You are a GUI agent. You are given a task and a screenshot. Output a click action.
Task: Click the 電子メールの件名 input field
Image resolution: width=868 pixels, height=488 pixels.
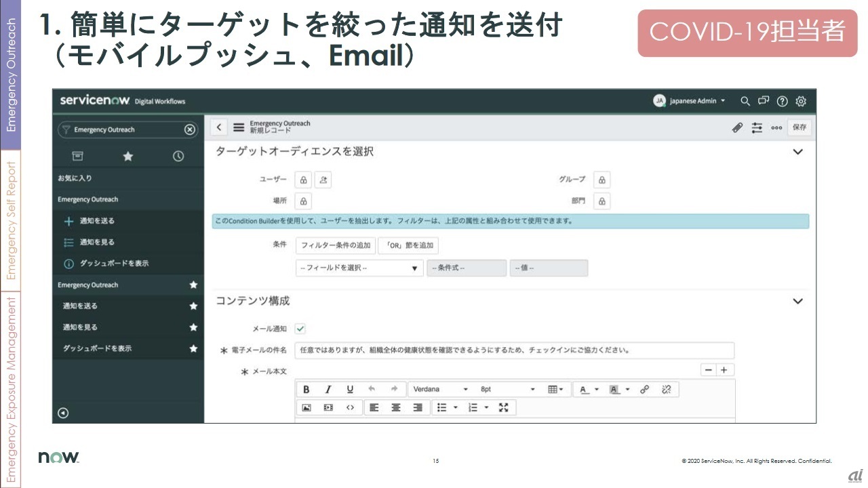(515, 350)
